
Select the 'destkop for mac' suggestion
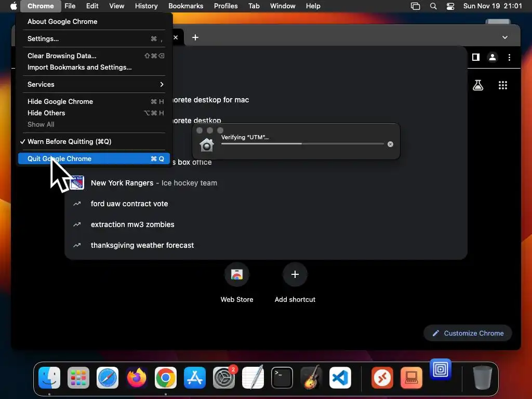(x=267, y=100)
